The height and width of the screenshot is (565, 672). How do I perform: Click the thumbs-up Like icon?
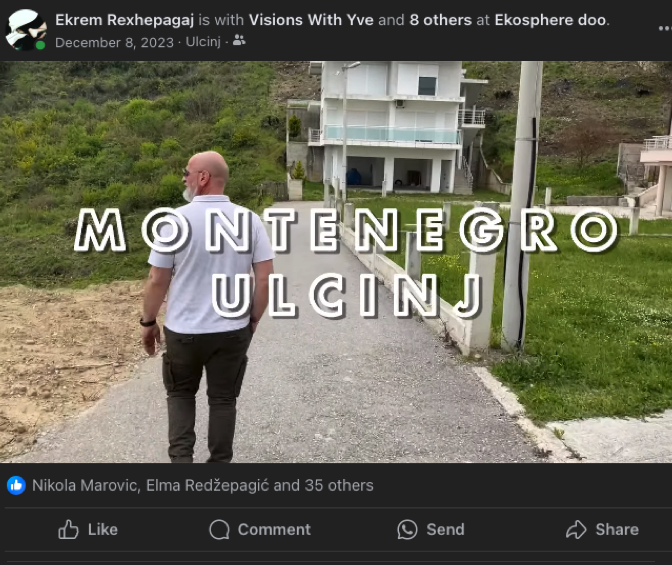tap(68, 529)
